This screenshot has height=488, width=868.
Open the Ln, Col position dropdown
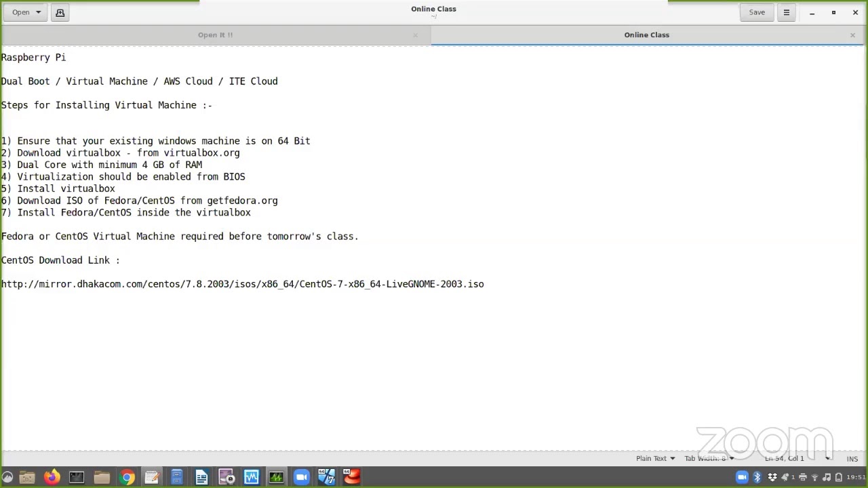point(797,459)
